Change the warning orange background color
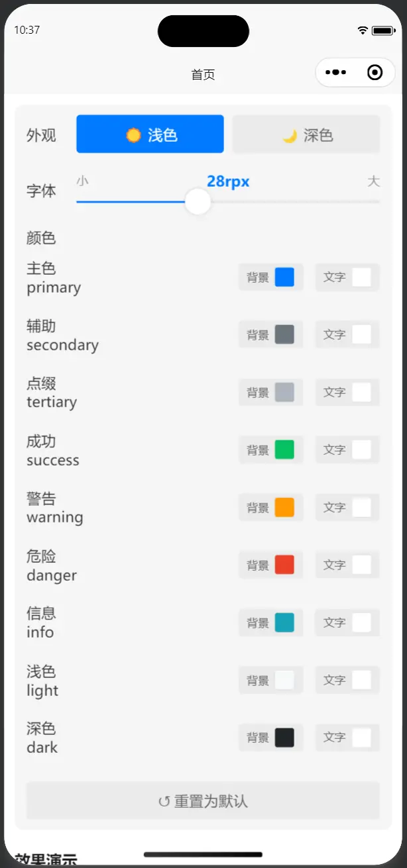 (x=284, y=508)
